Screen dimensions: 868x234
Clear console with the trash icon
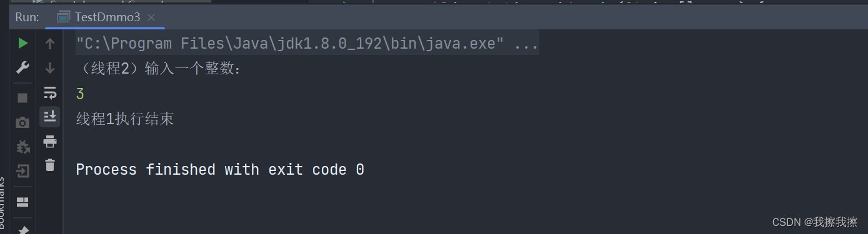click(x=50, y=165)
